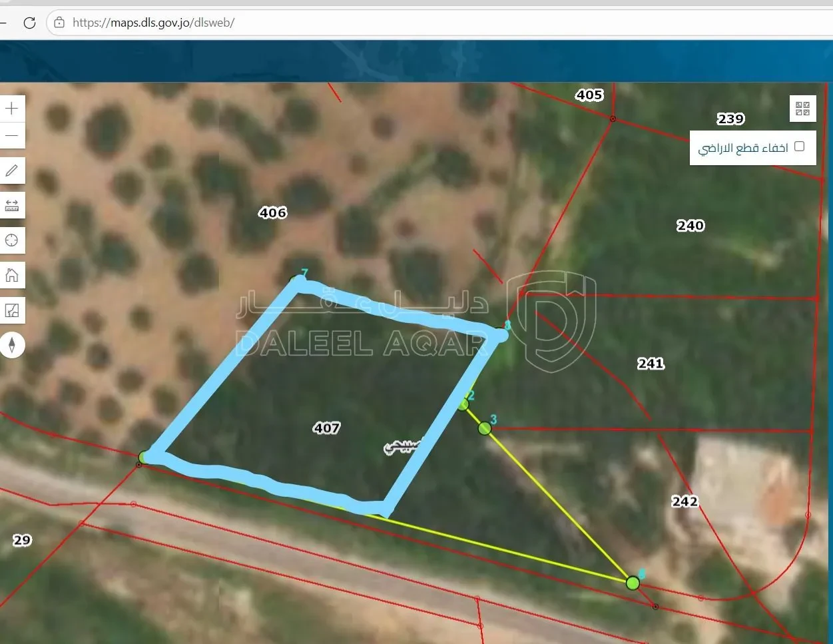Click the hide land parcels label text
This screenshot has width=833, height=644.
tap(743, 147)
